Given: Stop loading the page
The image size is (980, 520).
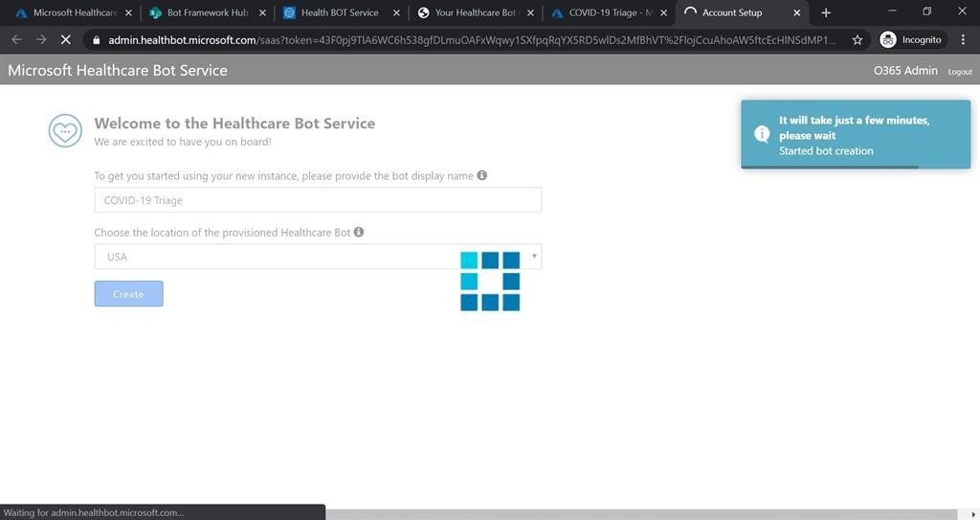Looking at the screenshot, I should (x=66, y=39).
